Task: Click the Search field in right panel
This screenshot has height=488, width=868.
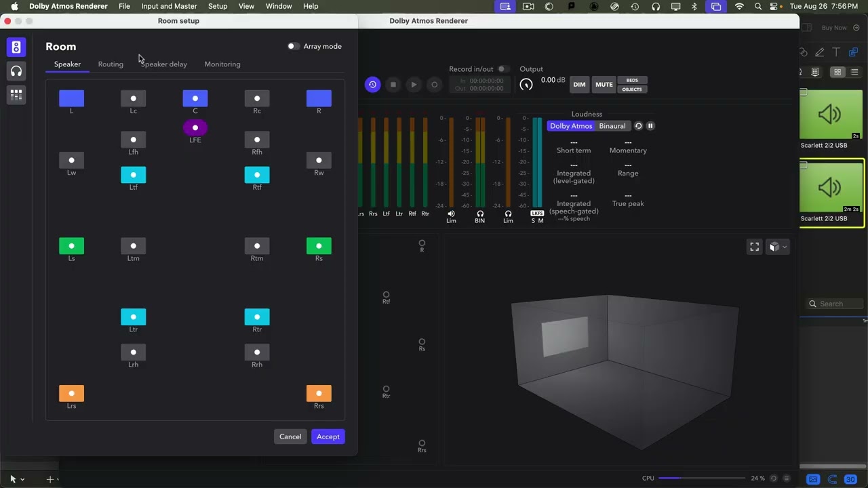Action: (x=834, y=304)
